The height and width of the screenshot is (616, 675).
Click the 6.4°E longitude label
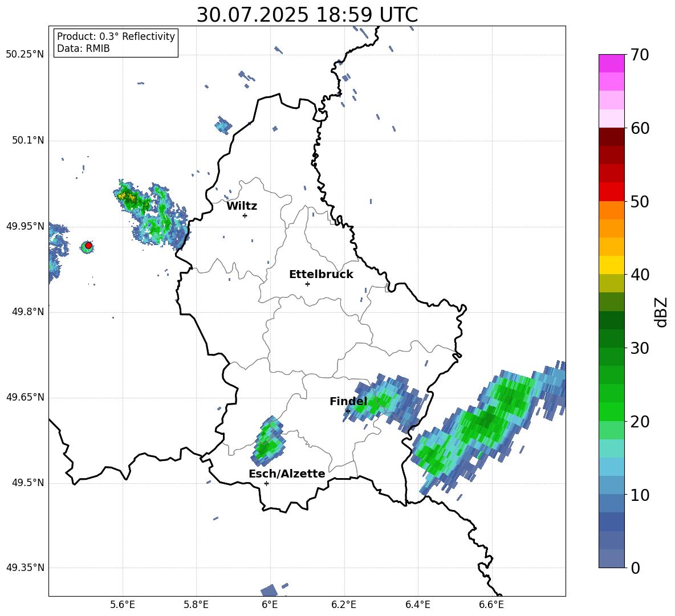417,605
